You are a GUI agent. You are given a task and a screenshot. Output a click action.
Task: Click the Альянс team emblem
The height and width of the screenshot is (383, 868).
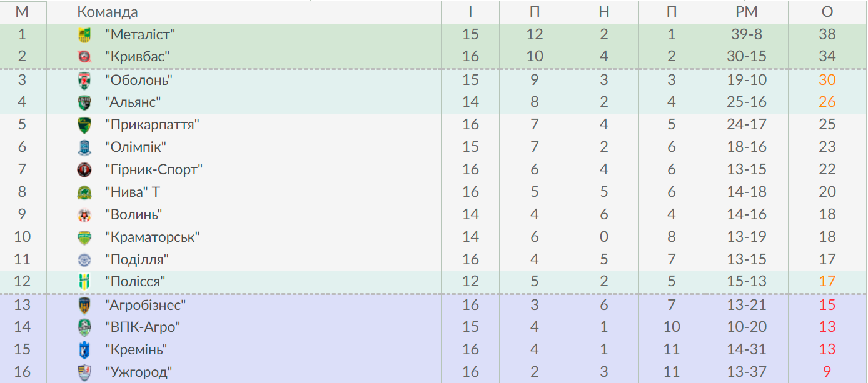[84, 102]
